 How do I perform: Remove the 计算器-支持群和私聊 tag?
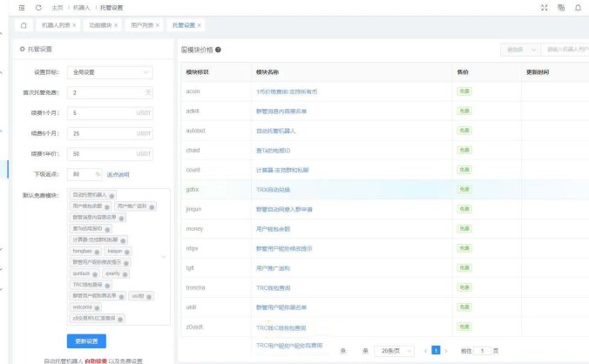[123, 241]
